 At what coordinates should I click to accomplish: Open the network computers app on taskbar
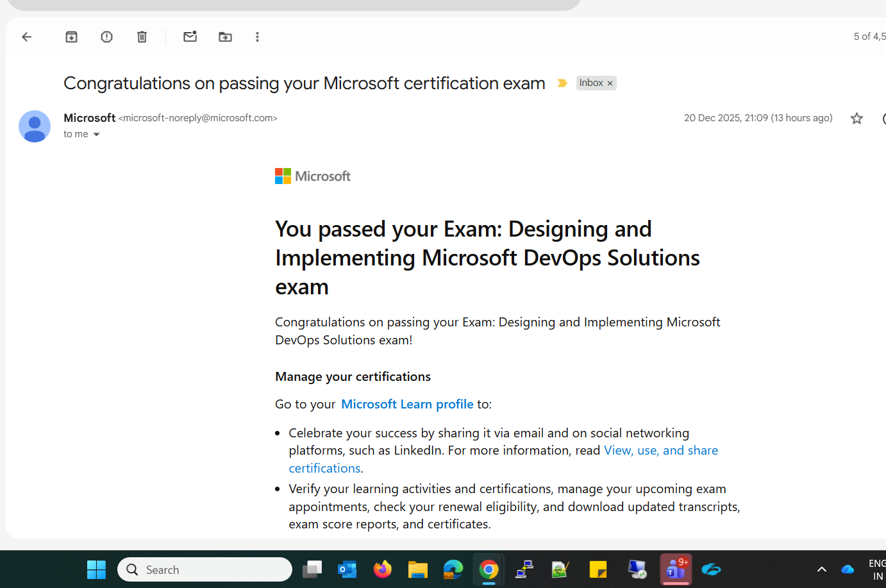tap(524, 569)
